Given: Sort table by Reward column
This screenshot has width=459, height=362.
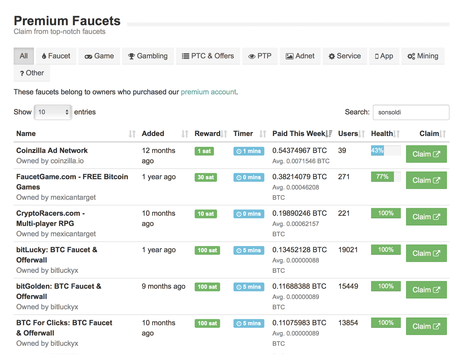Looking at the screenshot, I should [211, 134].
